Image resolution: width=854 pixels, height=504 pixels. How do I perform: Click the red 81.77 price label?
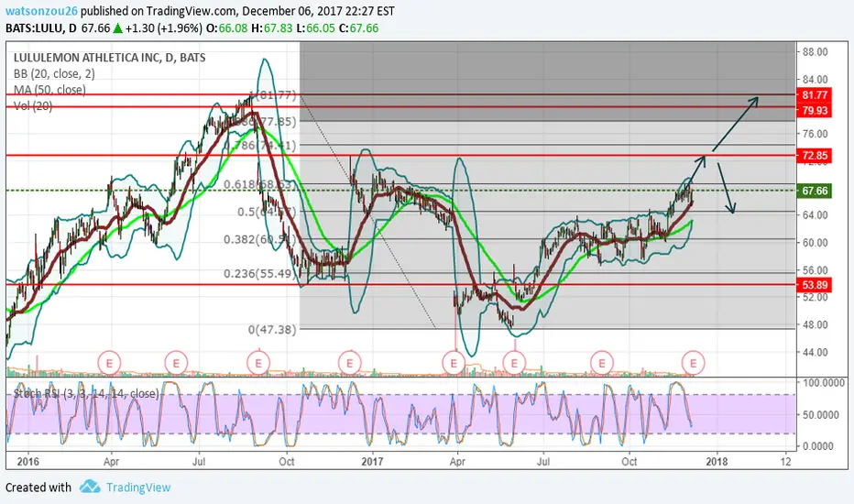tap(815, 94)
